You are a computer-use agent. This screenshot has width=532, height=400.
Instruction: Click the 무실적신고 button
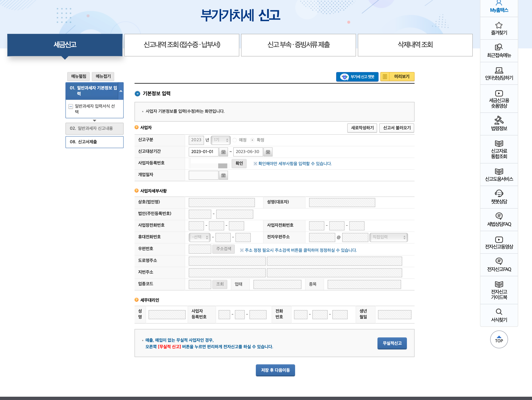coord(392,343)
